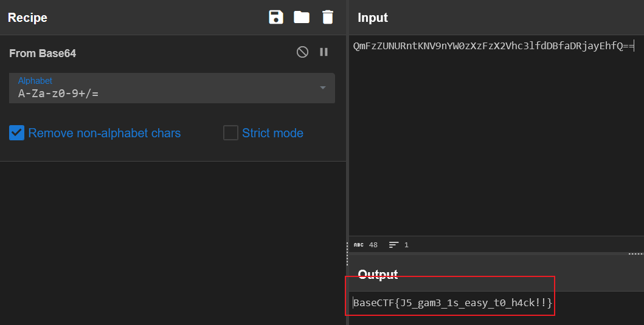Select the Input panel header
The width and height of the screenshot is (644, 325).
(373, 18)
